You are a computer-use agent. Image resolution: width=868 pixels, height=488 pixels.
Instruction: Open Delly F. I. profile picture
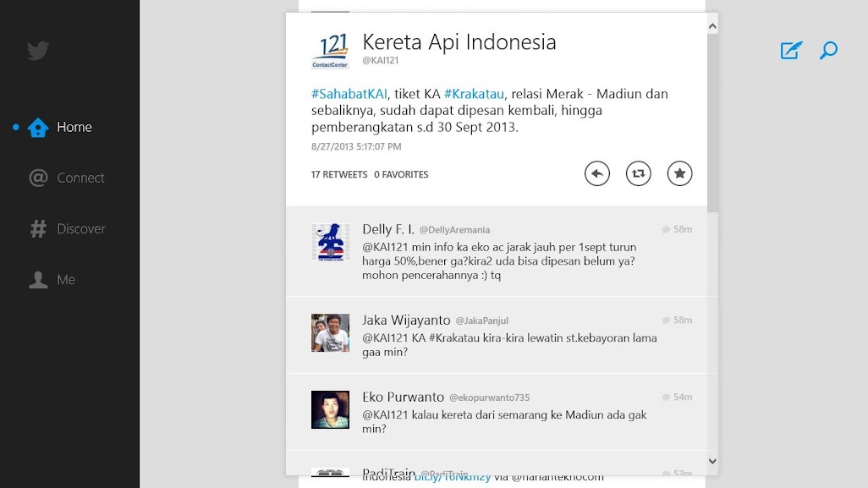tap(330, 242)
